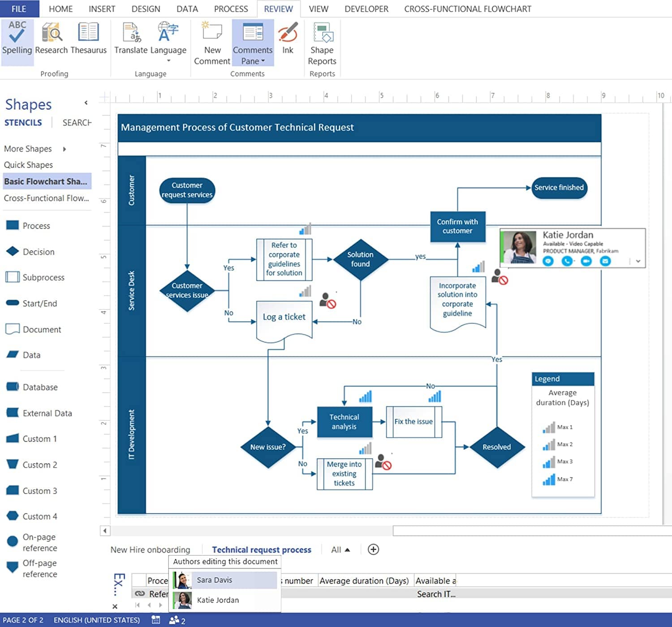Pick the On-page reference shape

(39, 542)
